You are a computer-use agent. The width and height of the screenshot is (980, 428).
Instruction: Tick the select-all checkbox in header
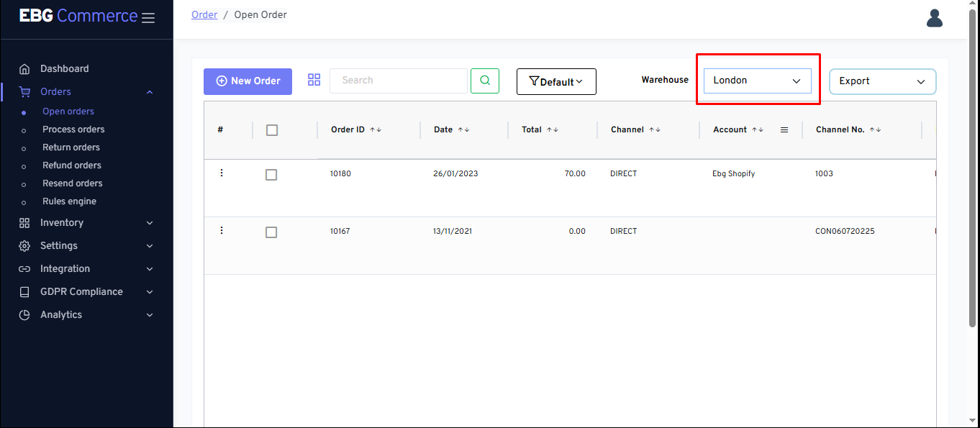click(x=271, y=130)
